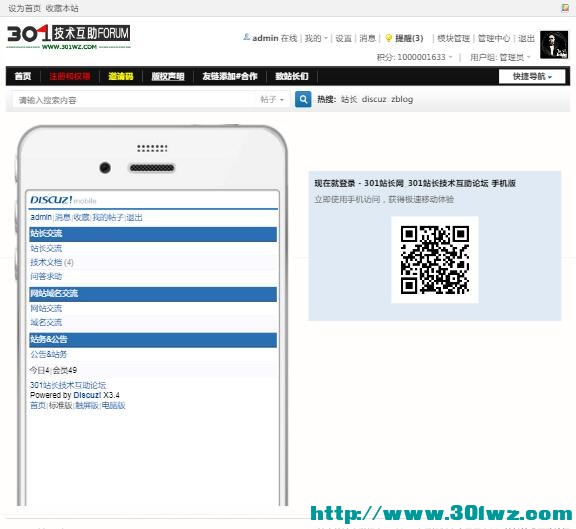Open 问答求助 forum link
Screen dimensions: 576x529
coord(46,276)
